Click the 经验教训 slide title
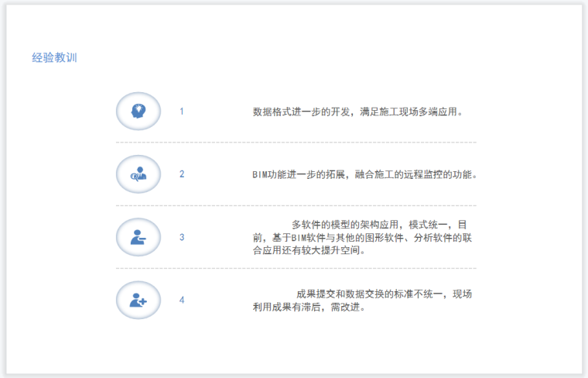 click(54, 57)
